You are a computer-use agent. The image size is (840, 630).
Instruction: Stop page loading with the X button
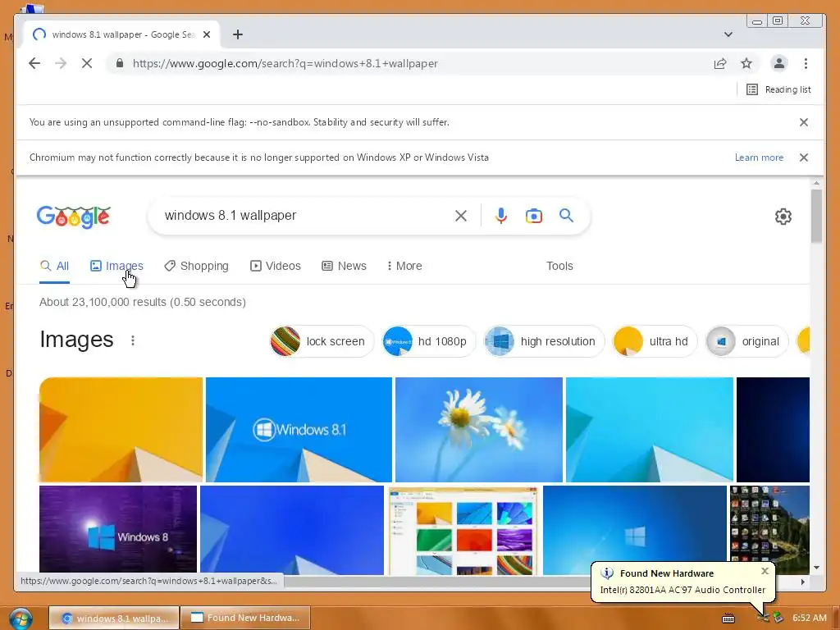pos(87,63)
